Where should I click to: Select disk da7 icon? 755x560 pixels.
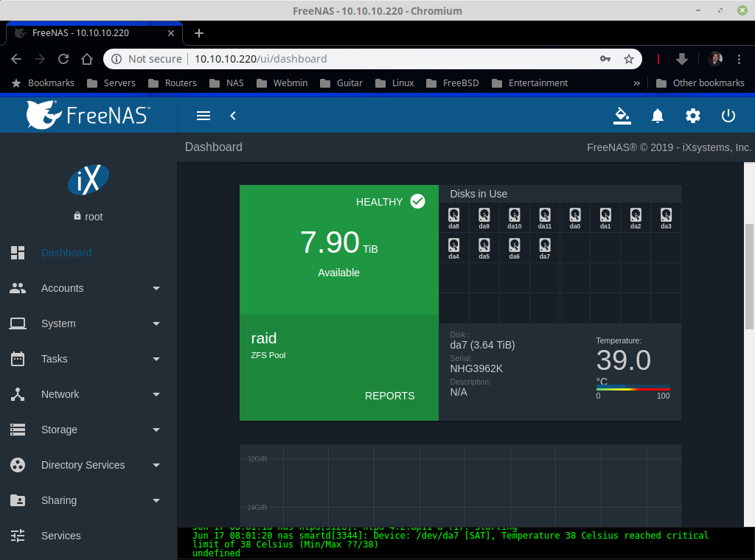click(545, 248)
